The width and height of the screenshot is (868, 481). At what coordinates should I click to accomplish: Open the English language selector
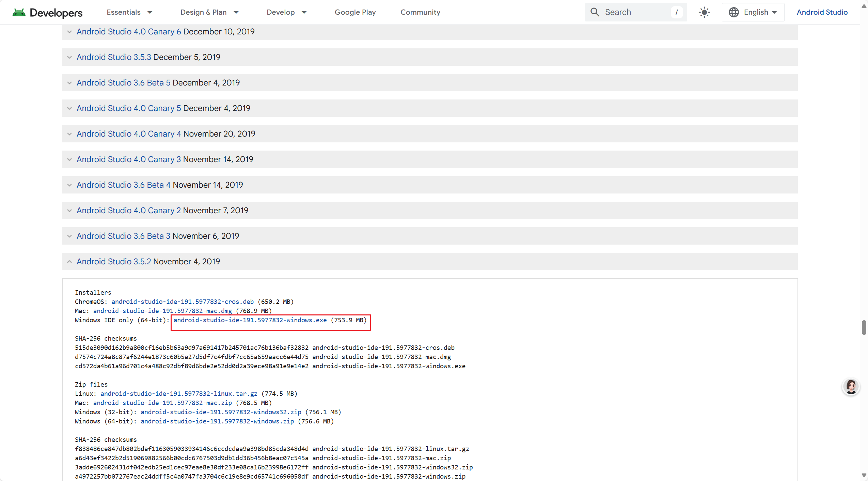[753, 12]
